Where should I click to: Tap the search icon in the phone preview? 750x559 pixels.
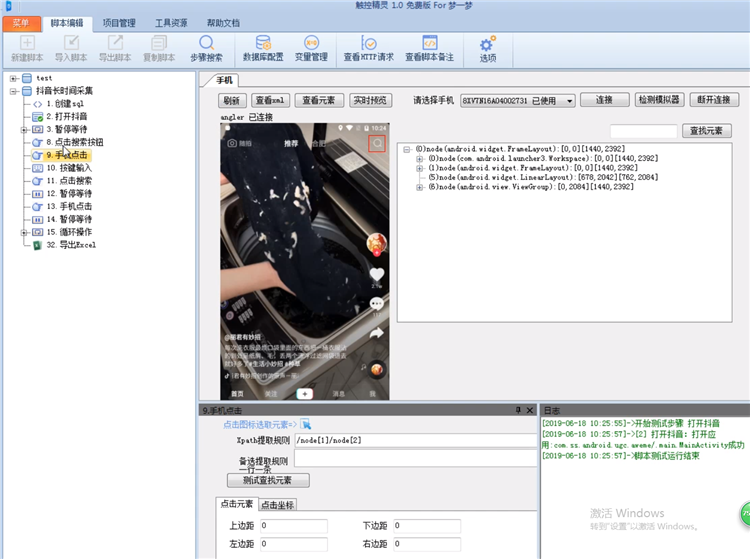click(x=376, y=144)
